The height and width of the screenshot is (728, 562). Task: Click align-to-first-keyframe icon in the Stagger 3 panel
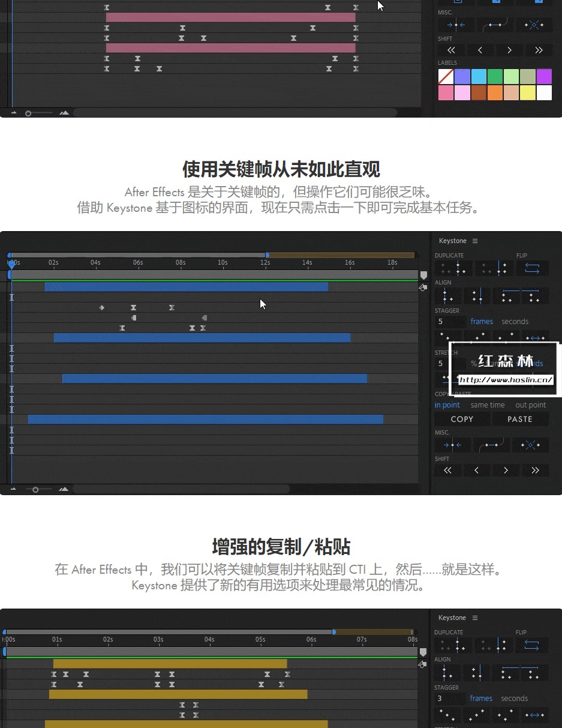448,672
